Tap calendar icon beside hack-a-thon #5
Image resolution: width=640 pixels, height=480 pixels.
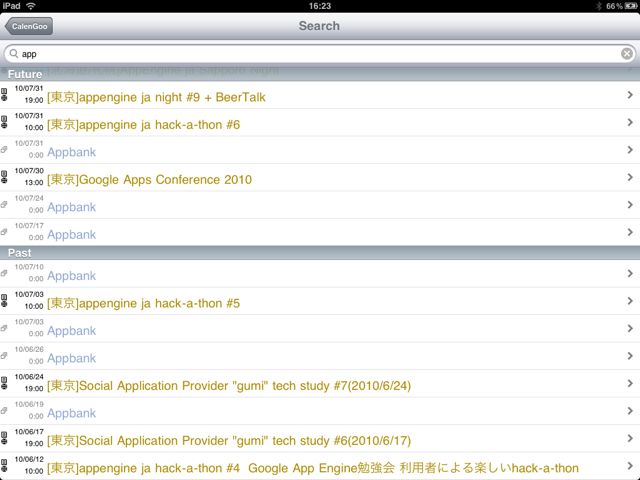point(4,301)
